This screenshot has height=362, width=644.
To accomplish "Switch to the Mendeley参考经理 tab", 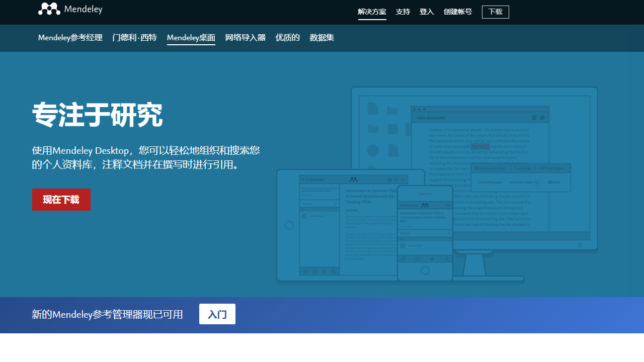I will tap(70, 38).
